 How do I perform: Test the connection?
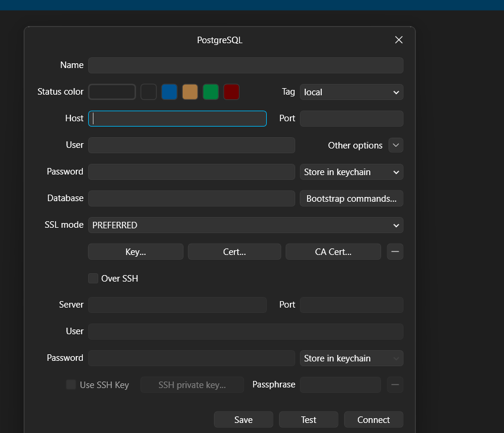(309, 419)
